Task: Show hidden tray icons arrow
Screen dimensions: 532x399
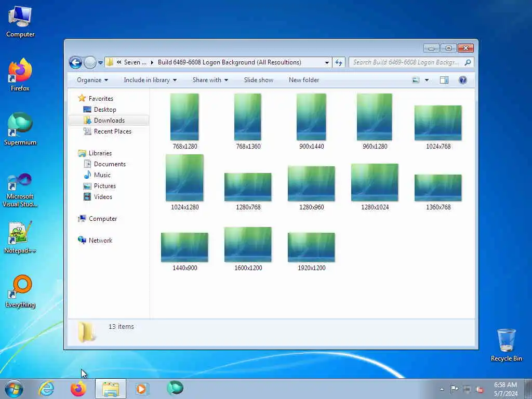Action: click(442, 389)
